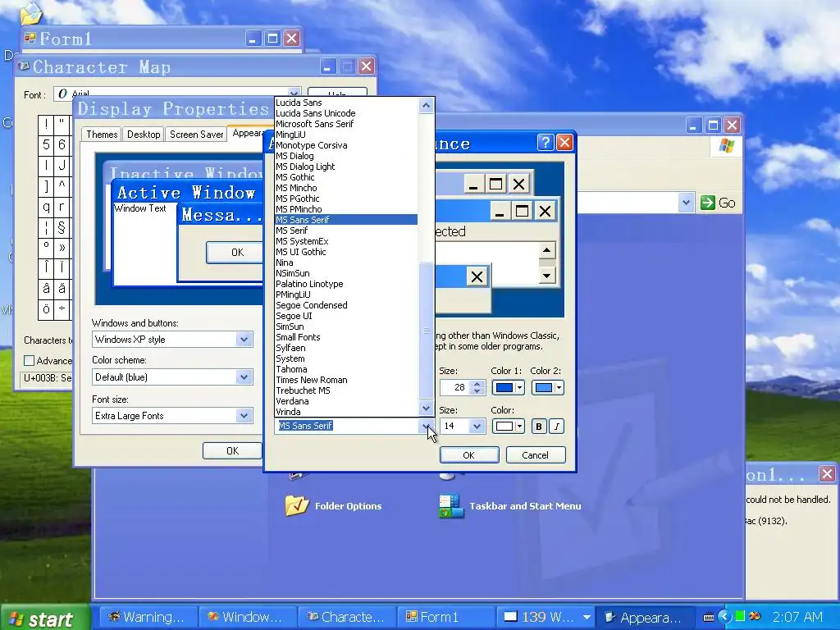Screen dimensions: 840x630
Task: Open Color 1 swatch picker
Action: point(508,388)
